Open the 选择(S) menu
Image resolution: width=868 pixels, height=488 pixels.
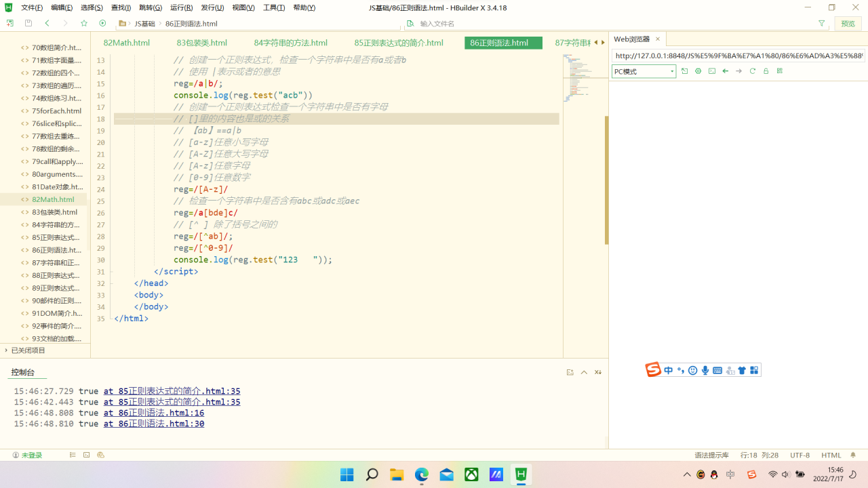tap(92, 7)
